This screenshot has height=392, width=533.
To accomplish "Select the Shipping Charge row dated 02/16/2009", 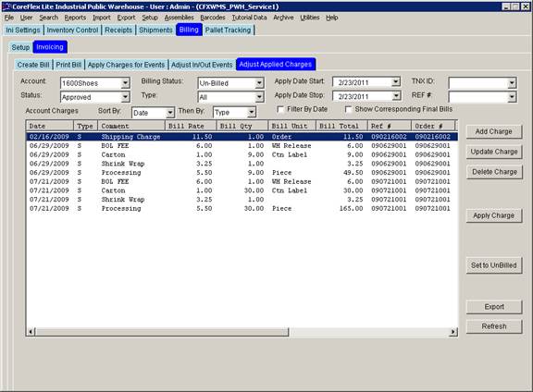I will pos(242,137).
